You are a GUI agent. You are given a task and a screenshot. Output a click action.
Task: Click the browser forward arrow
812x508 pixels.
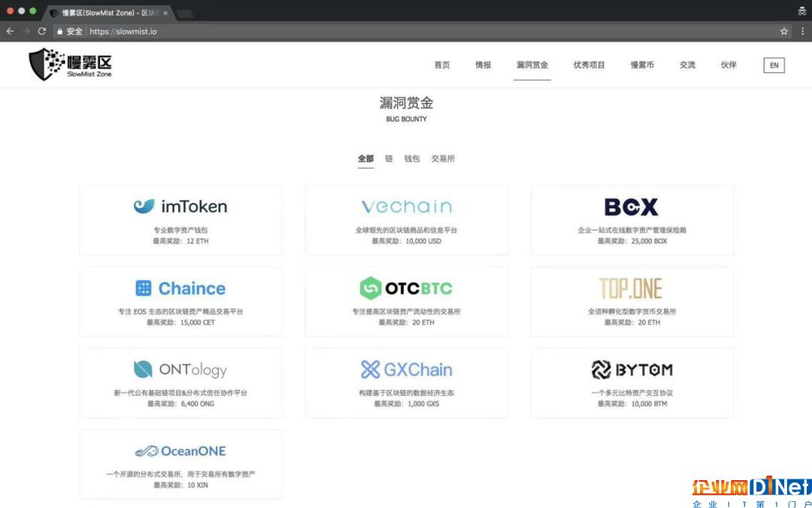pos(26,31)
